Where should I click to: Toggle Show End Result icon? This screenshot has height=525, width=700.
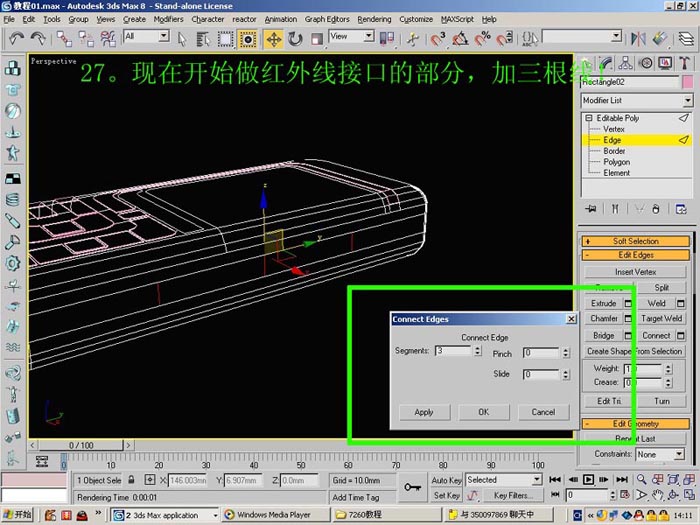[615, 209]
